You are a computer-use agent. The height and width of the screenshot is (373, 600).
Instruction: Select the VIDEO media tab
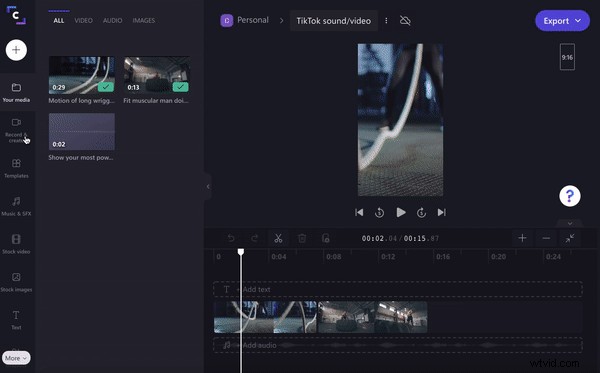[83, 21]
